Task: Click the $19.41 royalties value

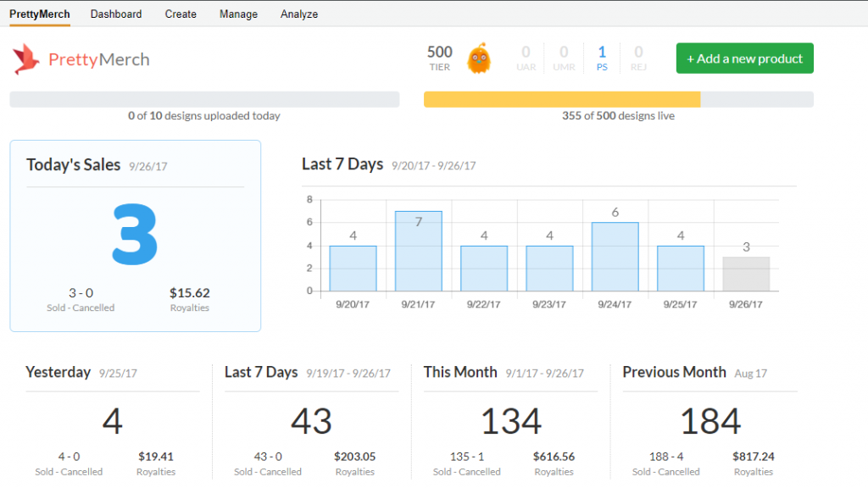Action: tap(156, 457)
